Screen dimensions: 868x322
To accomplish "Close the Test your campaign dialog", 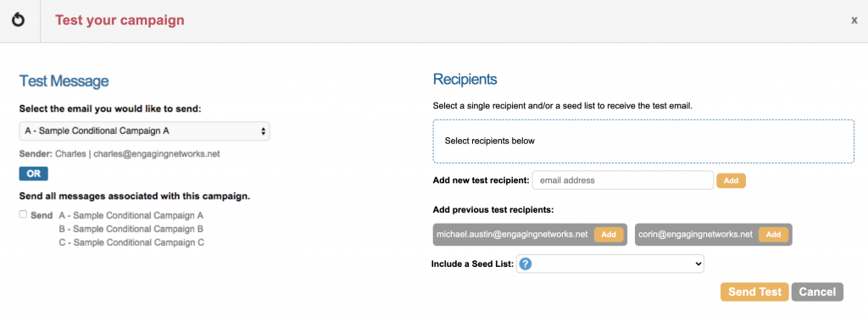I will [x=854, y=20].
